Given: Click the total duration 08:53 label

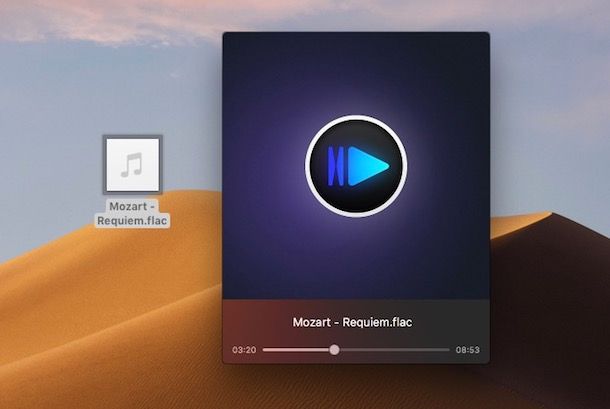Looking at the screenshot, I should tap(468, 350).
